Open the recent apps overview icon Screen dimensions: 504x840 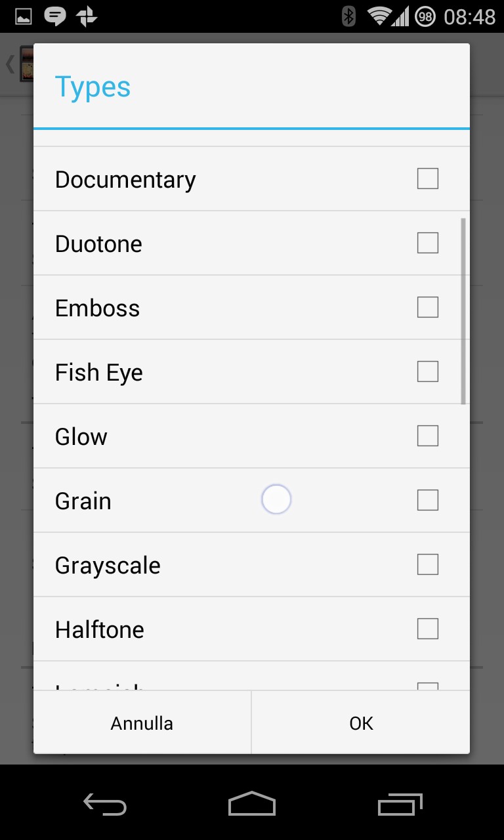coord(400,803)
